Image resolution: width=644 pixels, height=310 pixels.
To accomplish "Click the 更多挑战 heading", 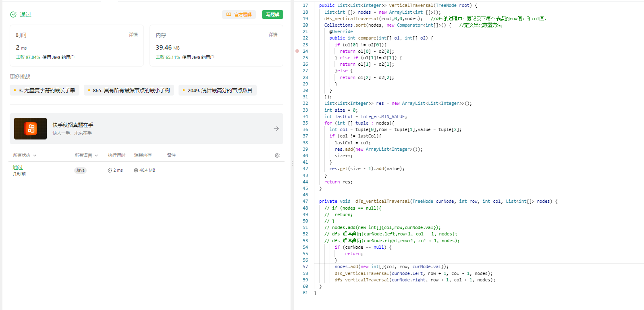I will coord(20,77).
